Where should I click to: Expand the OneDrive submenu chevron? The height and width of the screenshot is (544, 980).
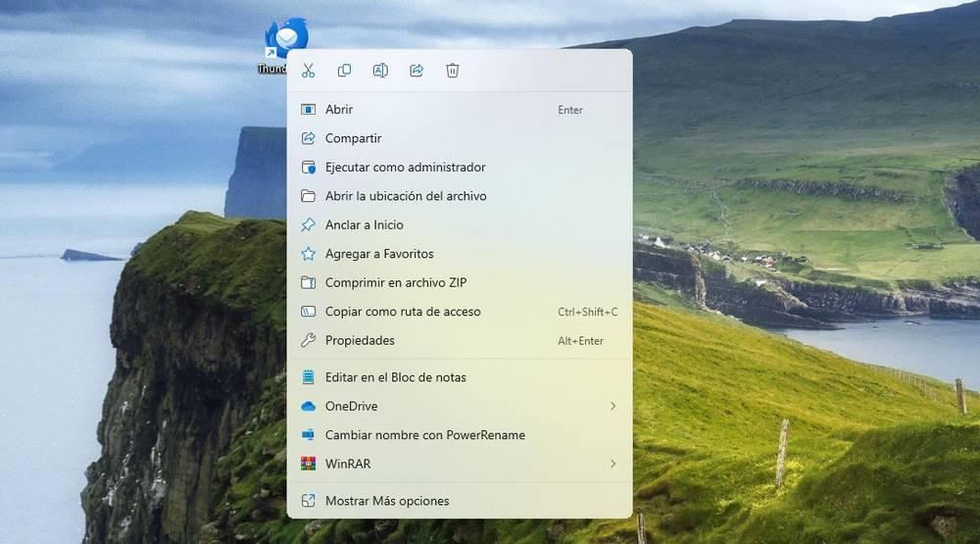(x=613, y=407)
